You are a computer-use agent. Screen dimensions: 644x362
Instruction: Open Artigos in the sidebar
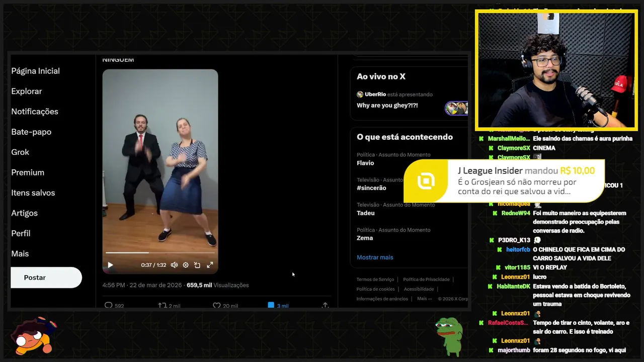25,213
